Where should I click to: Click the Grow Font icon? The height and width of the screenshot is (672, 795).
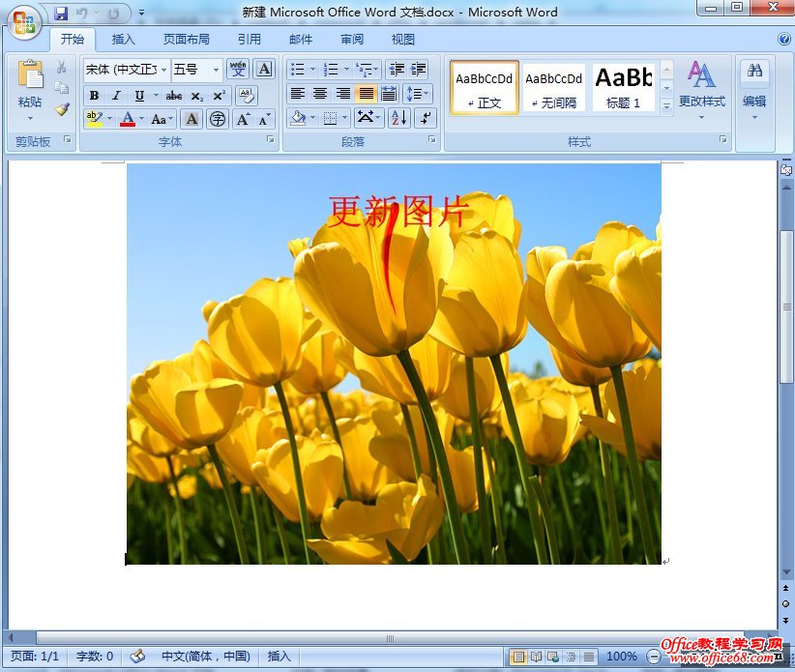(x=243, y=119)
